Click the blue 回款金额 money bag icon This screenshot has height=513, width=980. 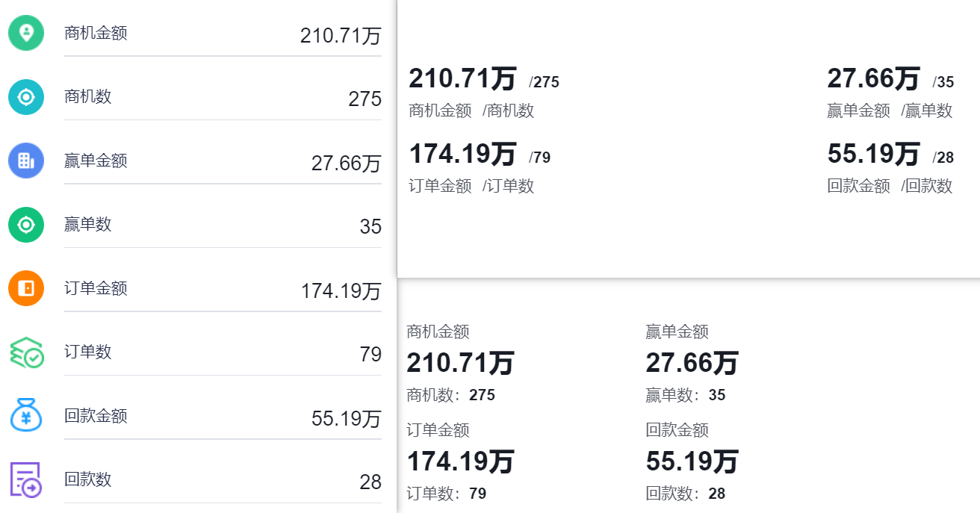pos(26,415)
